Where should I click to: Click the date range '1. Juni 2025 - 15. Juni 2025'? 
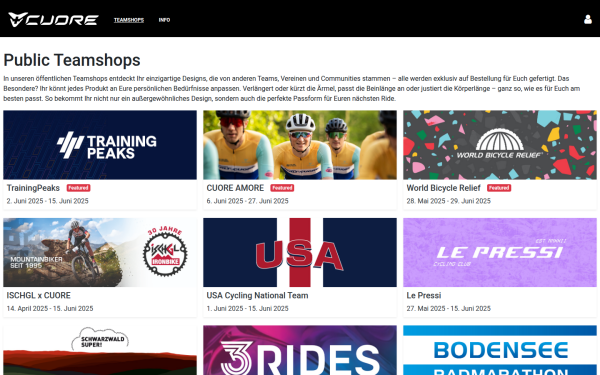tap(248, 308)
